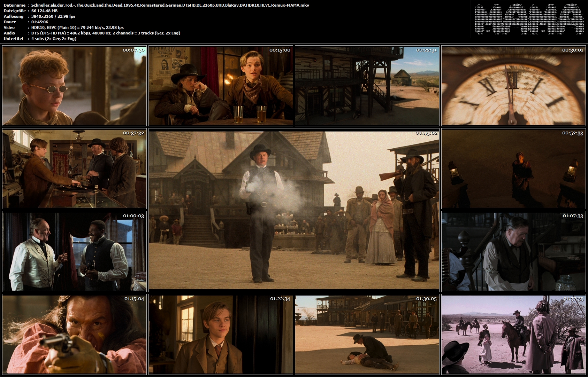Click the 01:37:35 timestamp overlay
This screenshot has width=588, height=377.
coord(573,299)
